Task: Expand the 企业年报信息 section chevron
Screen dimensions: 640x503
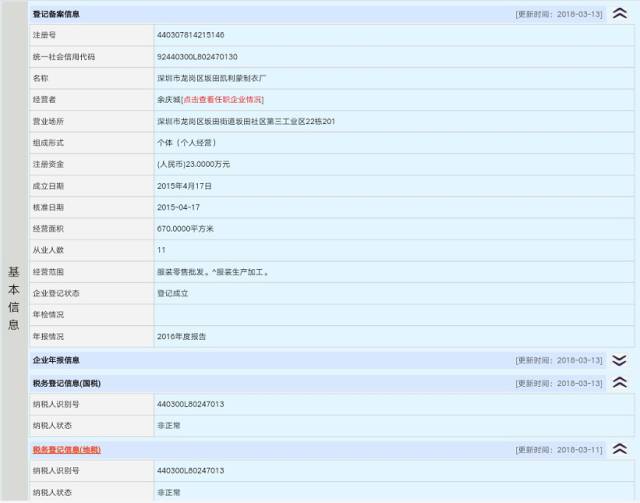Action: pyautogui.click(x=620, y=360)
